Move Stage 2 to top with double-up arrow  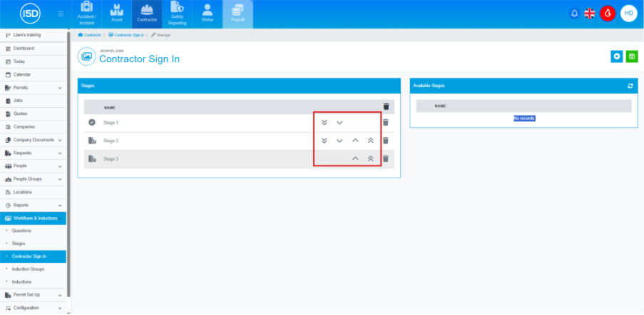[x=370, y=141]
